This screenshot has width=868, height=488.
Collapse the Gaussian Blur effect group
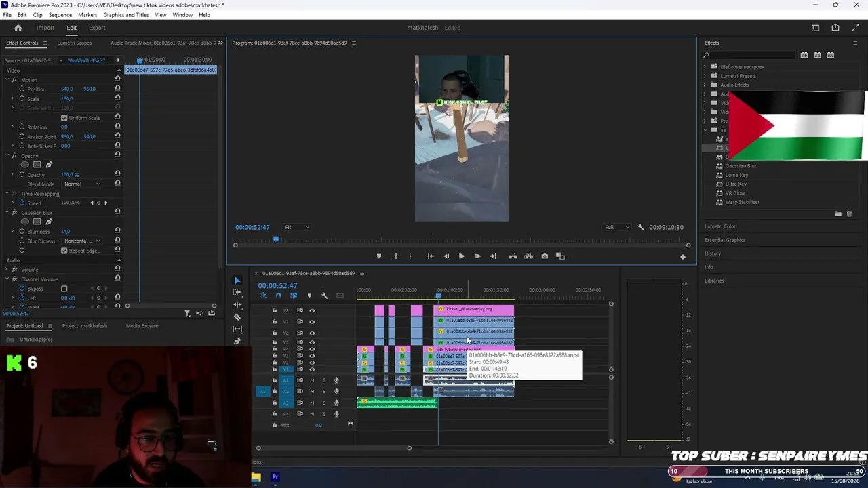pos(7,213)
